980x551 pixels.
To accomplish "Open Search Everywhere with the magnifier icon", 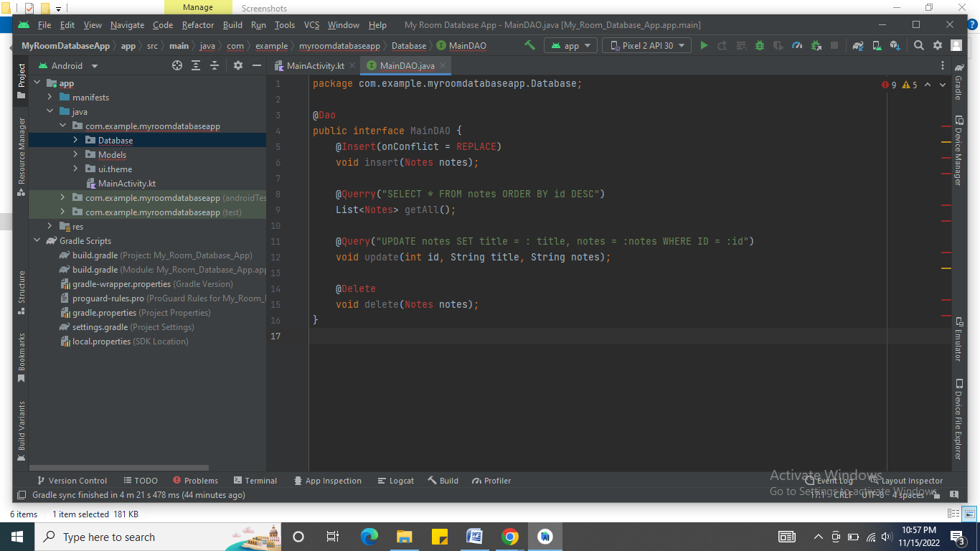I will (918, 44).
